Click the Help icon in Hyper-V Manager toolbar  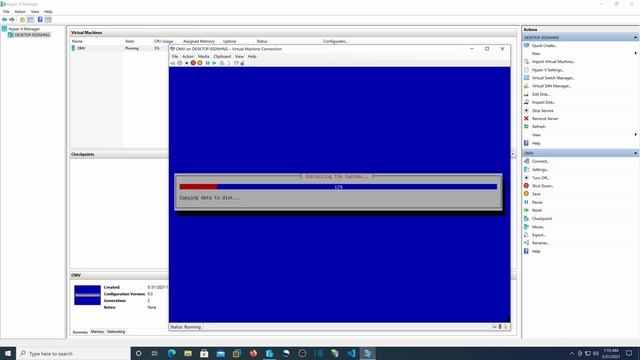(40, 20)
